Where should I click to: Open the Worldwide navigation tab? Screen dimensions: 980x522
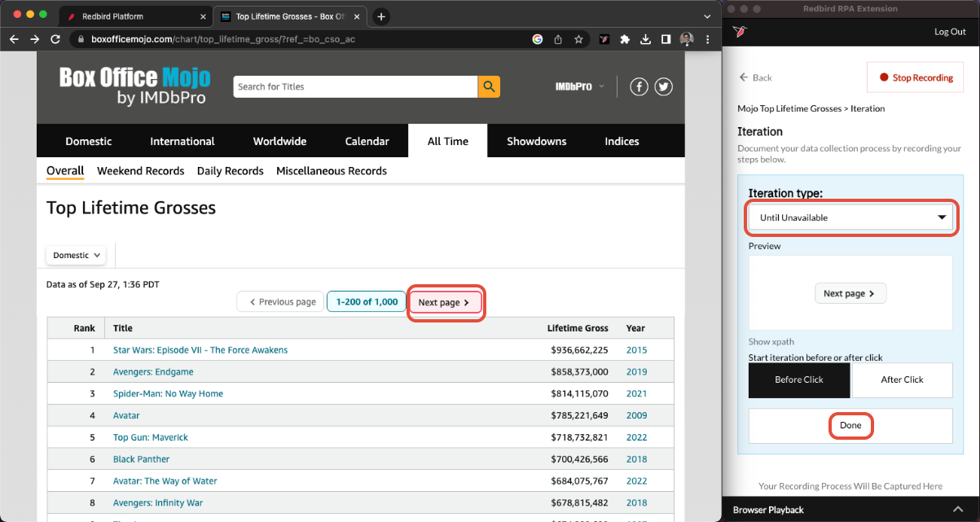[279, 141]
